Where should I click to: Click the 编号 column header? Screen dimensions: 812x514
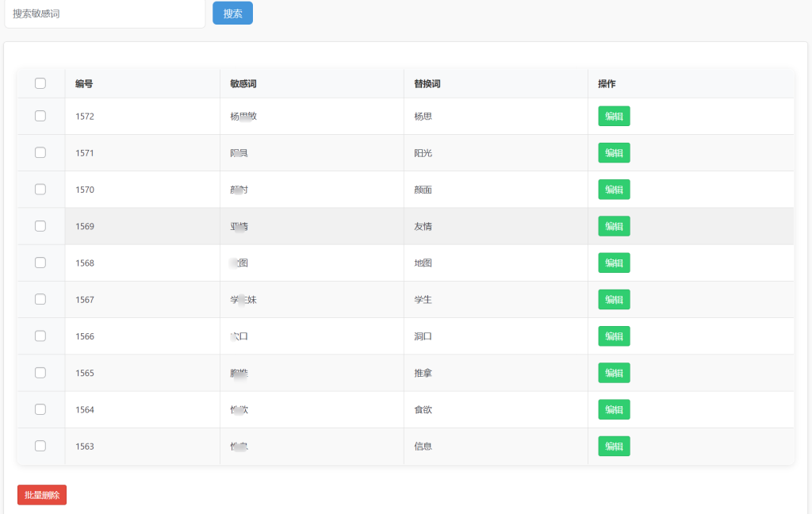84,84
